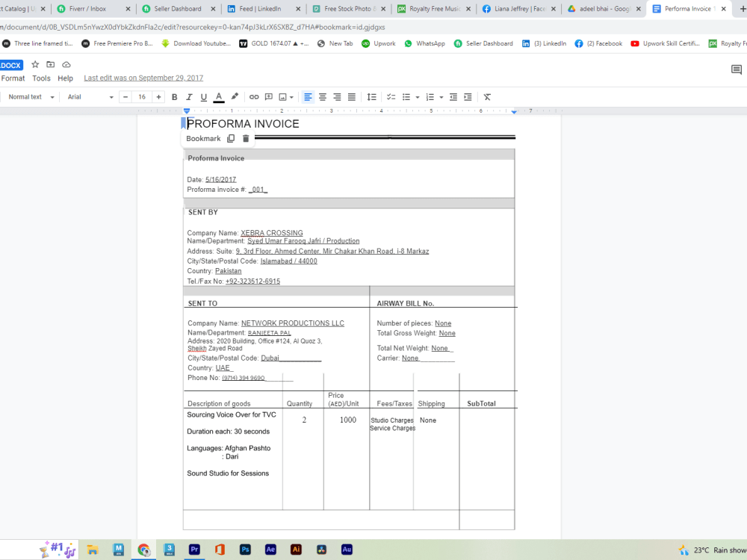Screen dimensions: 747x560
Task: Click the date 5/16/2017
Action: [x=220, y=179]
